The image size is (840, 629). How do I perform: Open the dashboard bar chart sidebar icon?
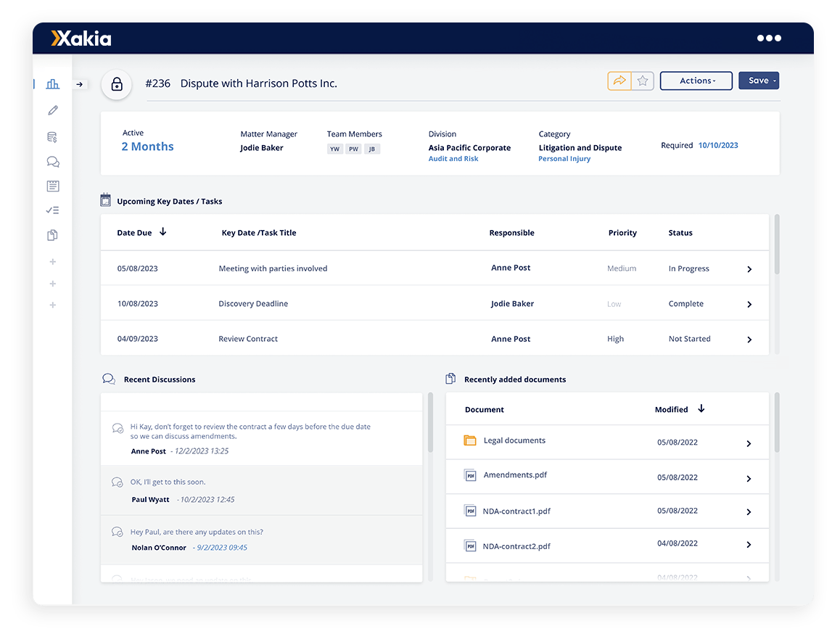click(x=52, y=84)
